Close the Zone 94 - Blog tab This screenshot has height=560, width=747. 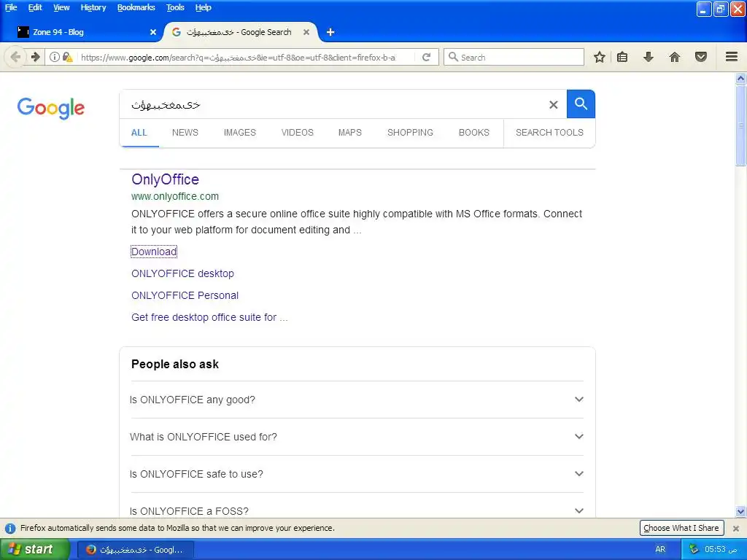click(x=153, y=32)
